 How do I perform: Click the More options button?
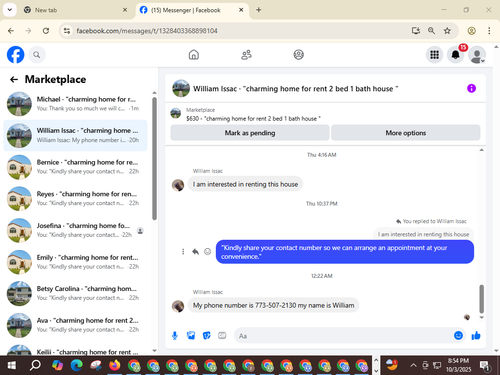[406, 133]
